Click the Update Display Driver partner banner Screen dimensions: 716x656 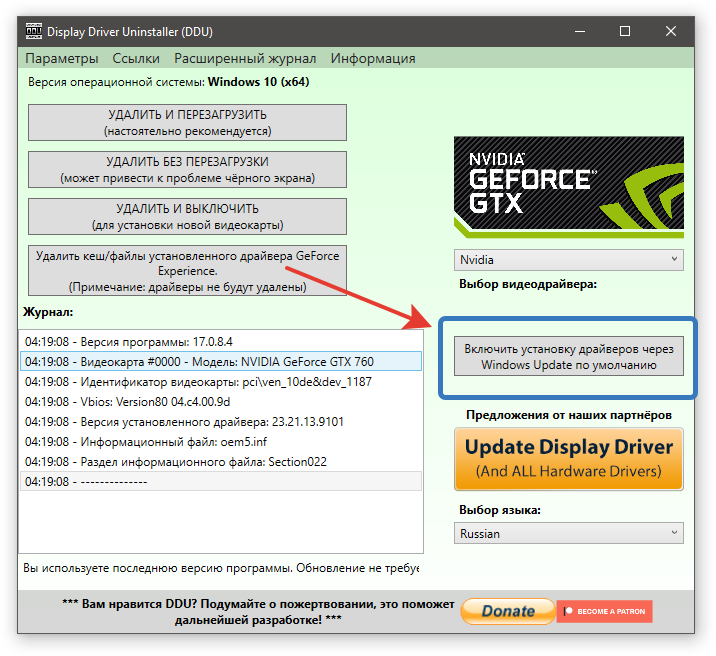(569, 459)
